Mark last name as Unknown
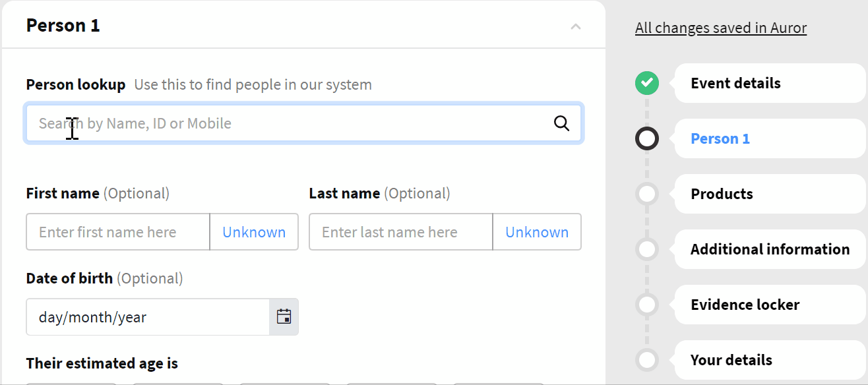The width and height of the screenshot is (868, 385). [537, 232]
